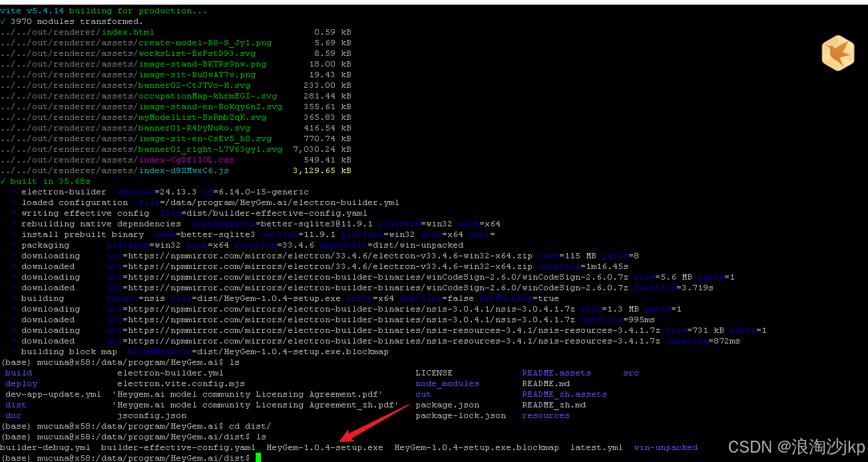Select the 'deploy' directory name

click(x=21, y=383)
